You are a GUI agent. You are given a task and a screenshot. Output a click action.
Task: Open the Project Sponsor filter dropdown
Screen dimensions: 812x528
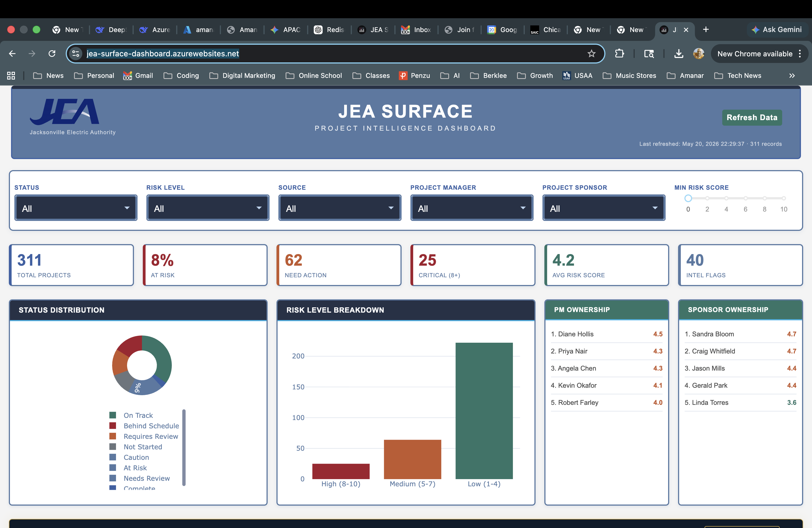point(604,208)
